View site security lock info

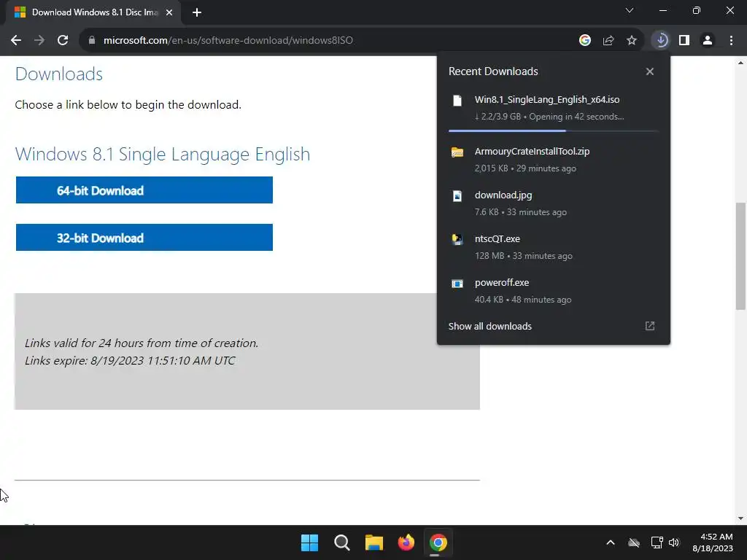tap(91, 41)
